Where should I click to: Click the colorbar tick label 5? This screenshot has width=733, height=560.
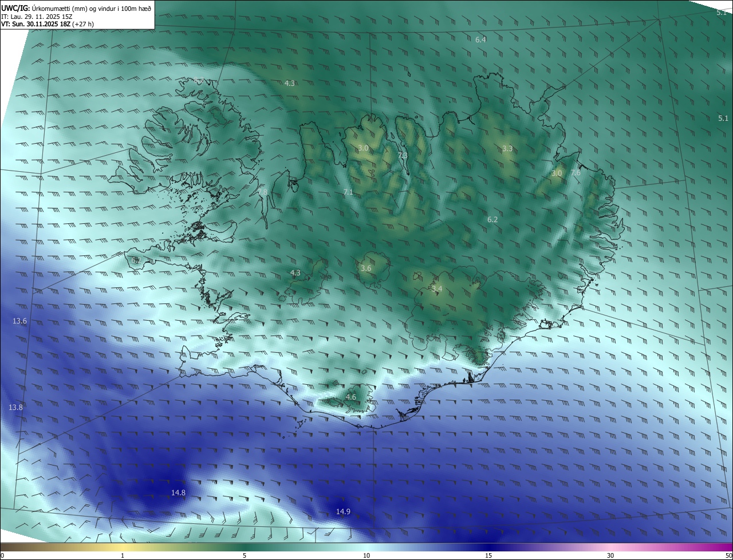[245, 555]
